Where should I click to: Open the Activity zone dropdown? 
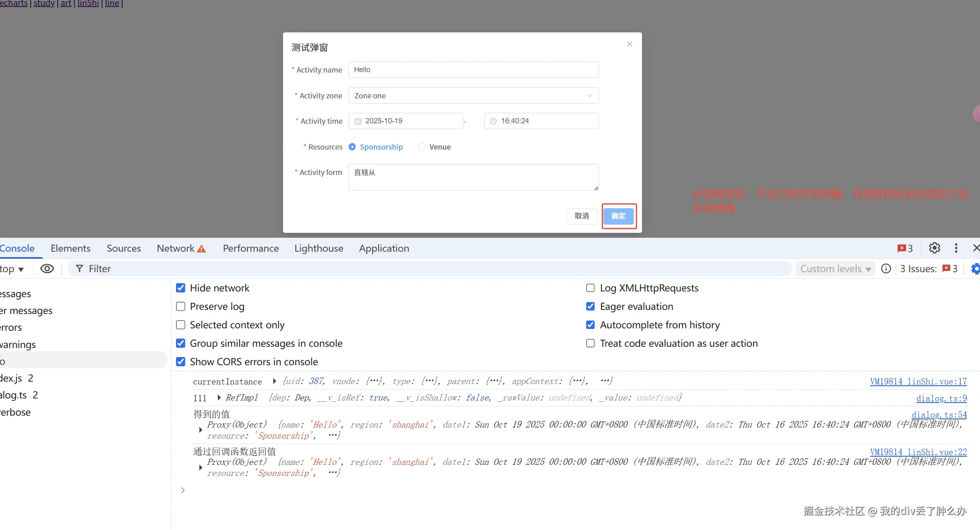[x=473, y=96]
